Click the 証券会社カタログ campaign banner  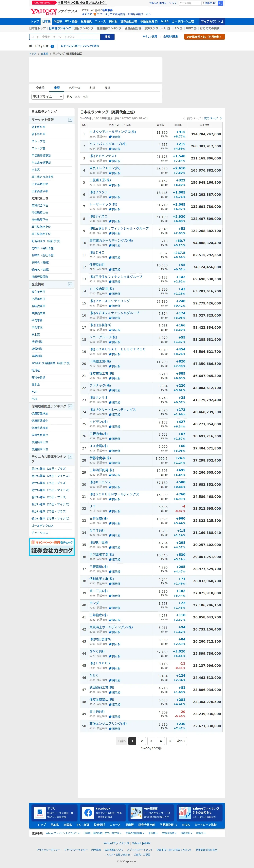pyautogui.click(x=52, y=547)
